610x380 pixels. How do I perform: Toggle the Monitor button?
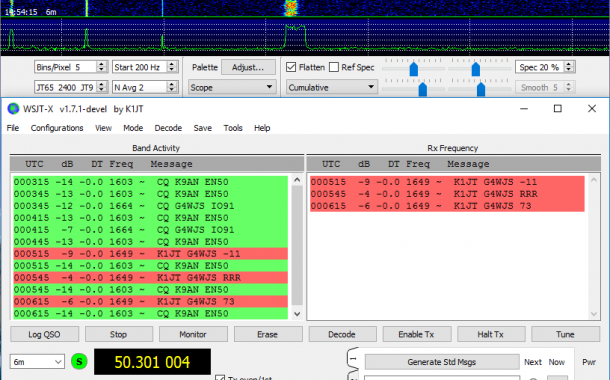pos(193,334)
